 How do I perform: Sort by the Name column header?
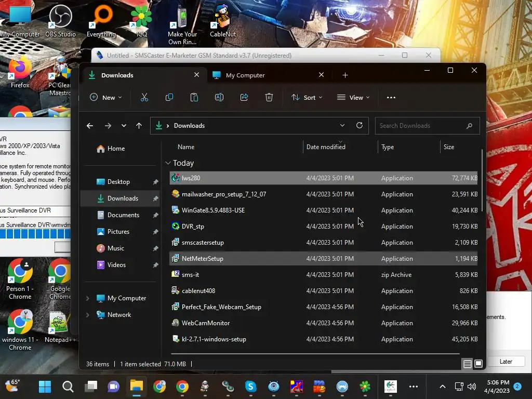pos(186,147)
